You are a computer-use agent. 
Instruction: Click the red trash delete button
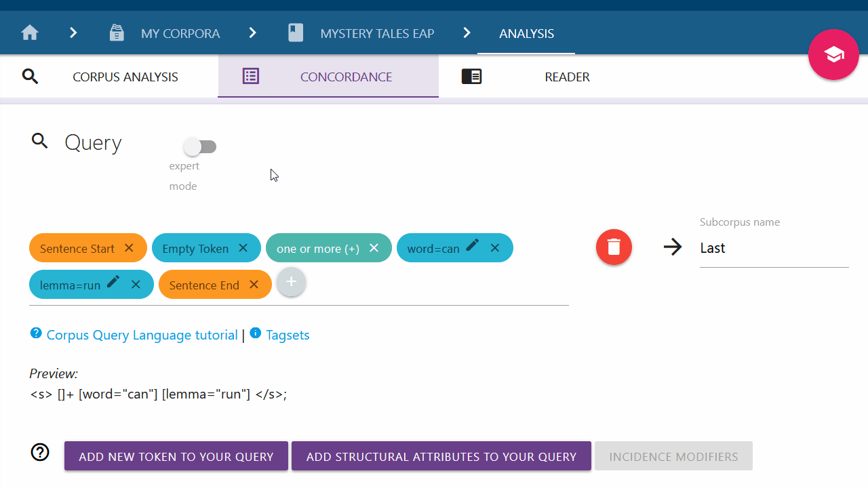(614, 247)
